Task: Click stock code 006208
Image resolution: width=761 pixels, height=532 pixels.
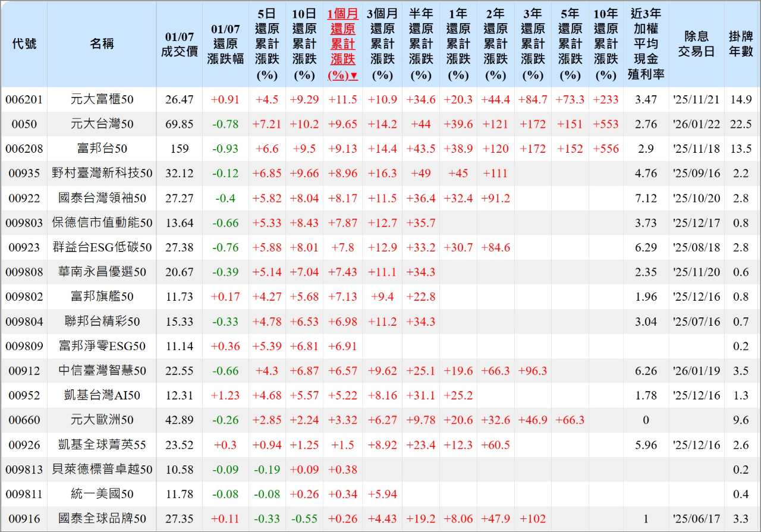Action: click(24, 149)
